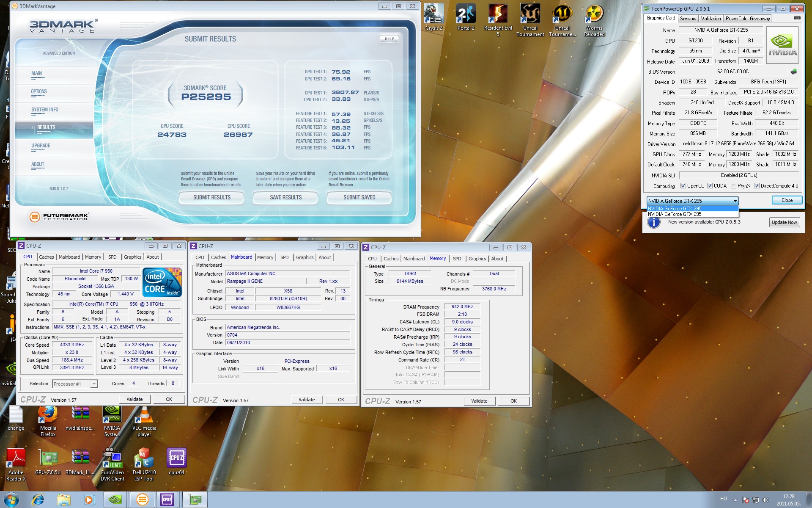Click Close button in GPU-Z

pyautogui.click(x=787, y=200)
